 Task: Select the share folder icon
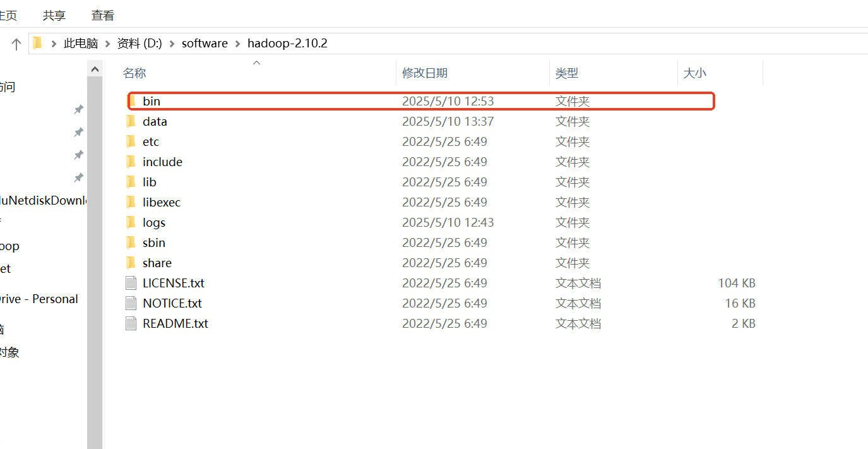pyautogui.click(x=131, y=263)
